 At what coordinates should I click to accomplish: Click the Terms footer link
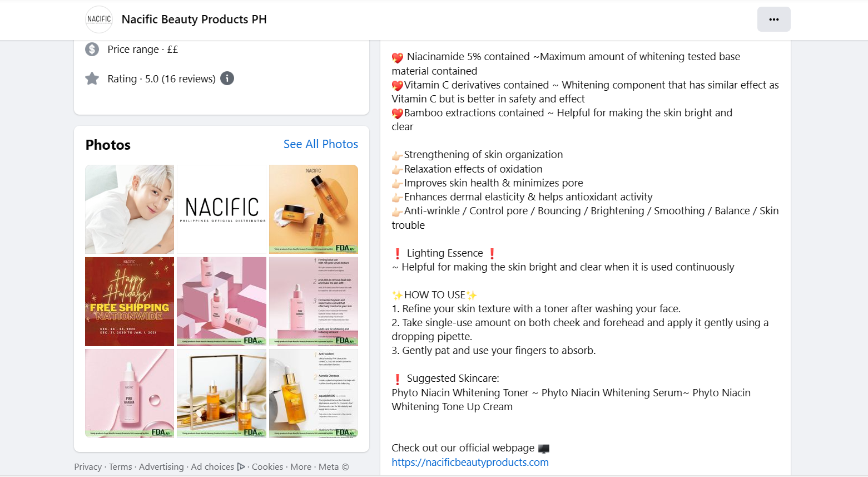pyautogui.click(x=121, y=467)
